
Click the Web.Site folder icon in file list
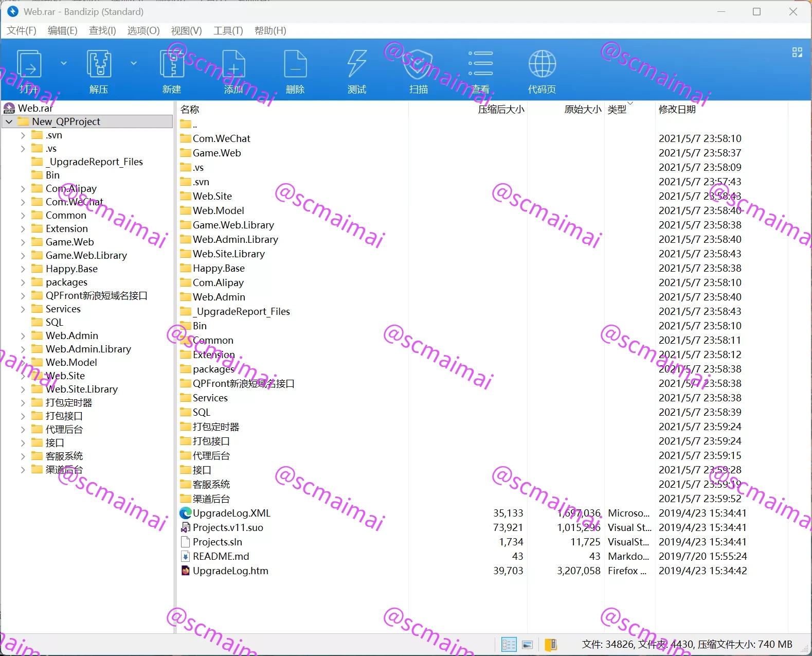click(x=186, y=196)
